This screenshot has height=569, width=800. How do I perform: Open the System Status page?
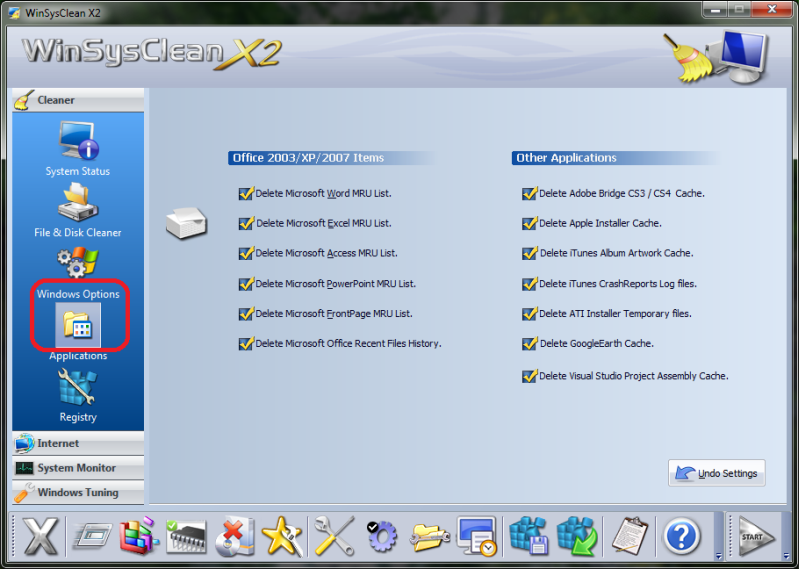click(x=78, y=149)
